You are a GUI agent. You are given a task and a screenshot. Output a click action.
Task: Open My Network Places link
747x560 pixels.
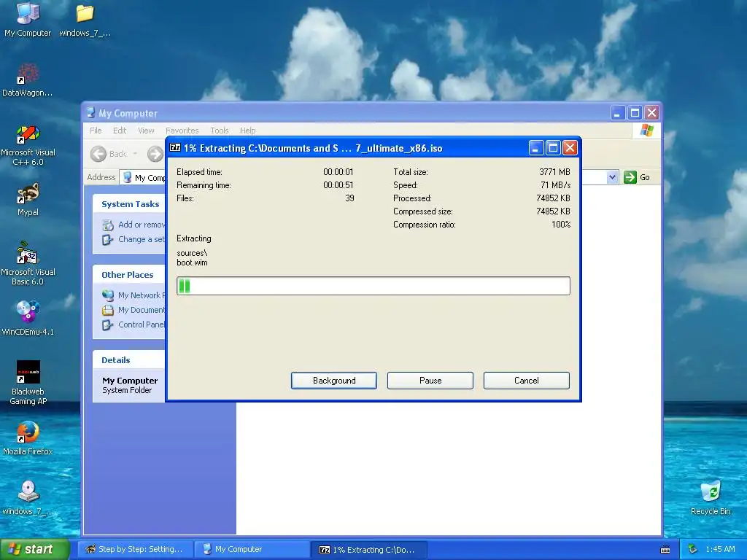click(x=142, y=295)
